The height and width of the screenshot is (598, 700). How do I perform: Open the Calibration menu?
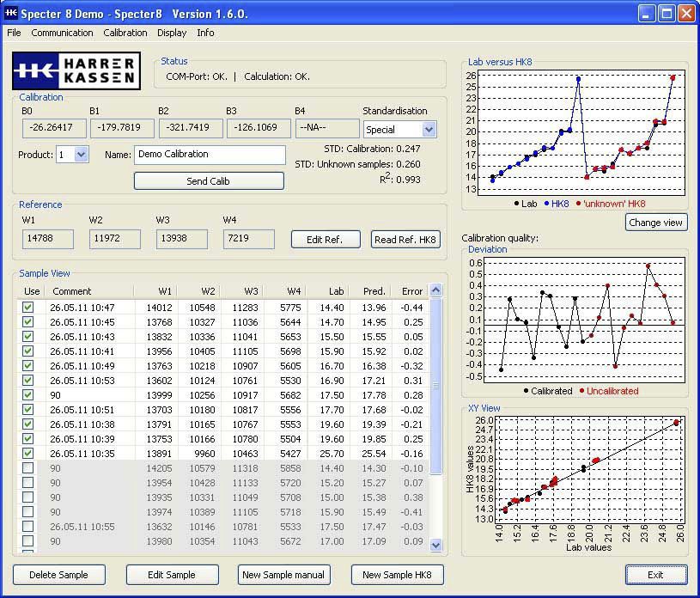tap(125, 33)
